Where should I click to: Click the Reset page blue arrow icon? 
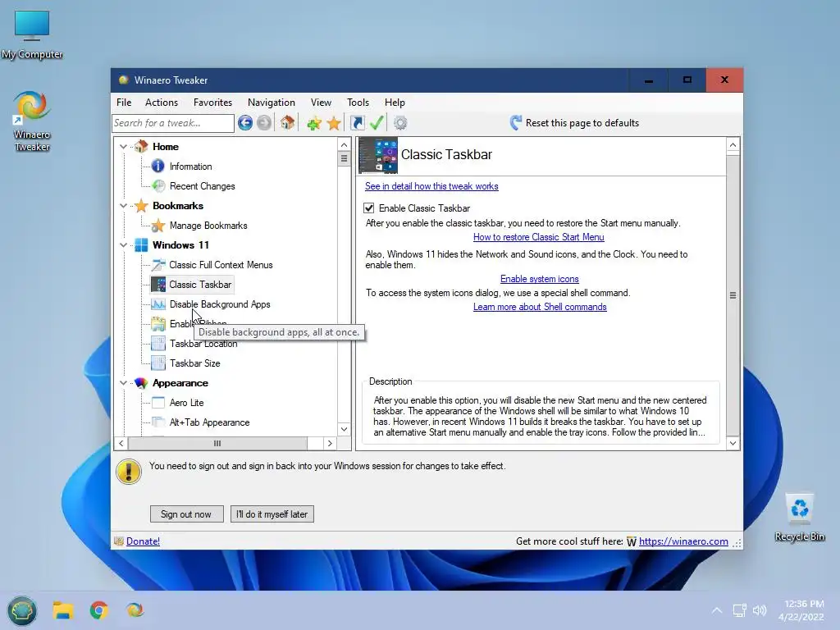515,123
